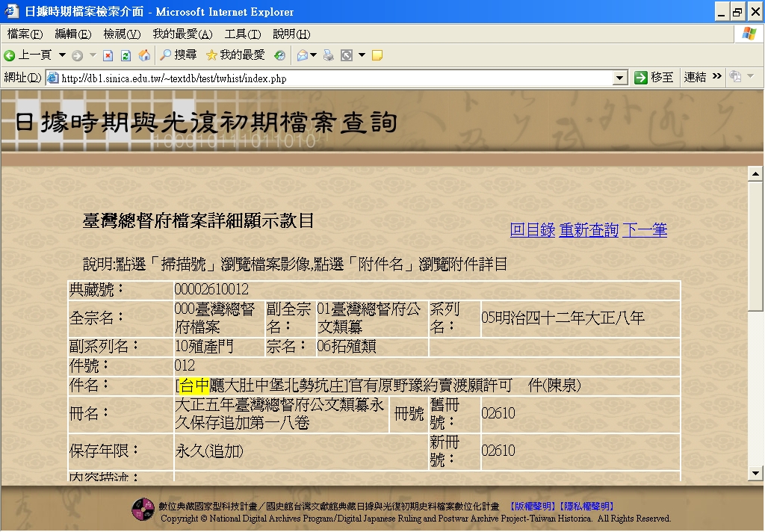Go to the Home page icon
765x532 pixels.
point(144,55)
